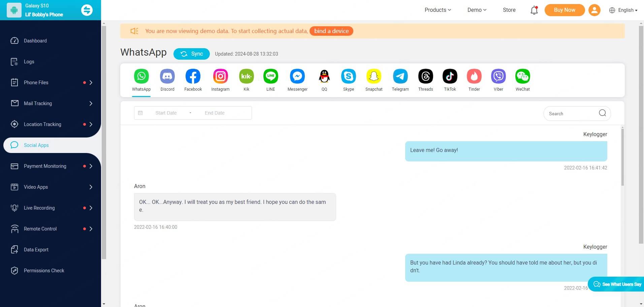Click the Updated 2024-08-28 13:32:03 text
Screen dimensions: 644x307
[247, 54]
